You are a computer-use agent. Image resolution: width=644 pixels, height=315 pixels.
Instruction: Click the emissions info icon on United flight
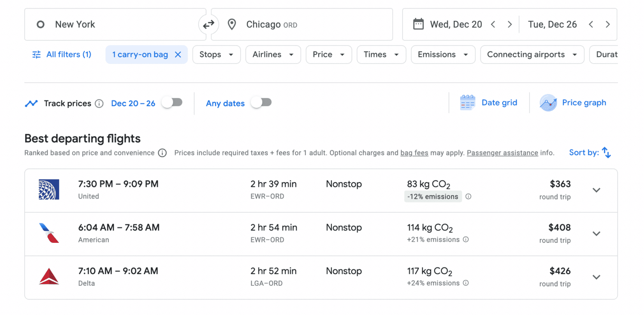[468, 196]
